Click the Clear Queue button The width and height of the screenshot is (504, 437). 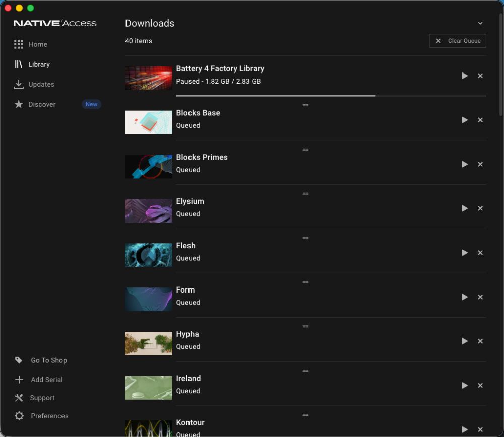[458, 41]
